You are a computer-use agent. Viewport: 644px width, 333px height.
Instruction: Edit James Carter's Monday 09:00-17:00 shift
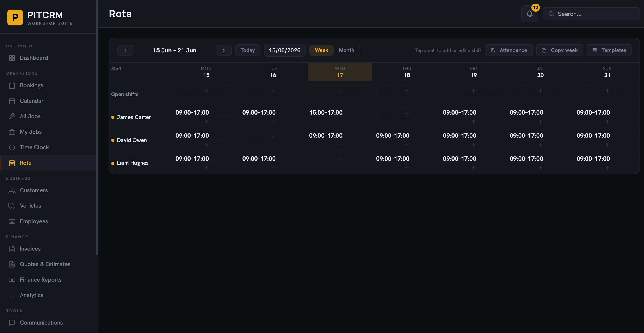192,113
